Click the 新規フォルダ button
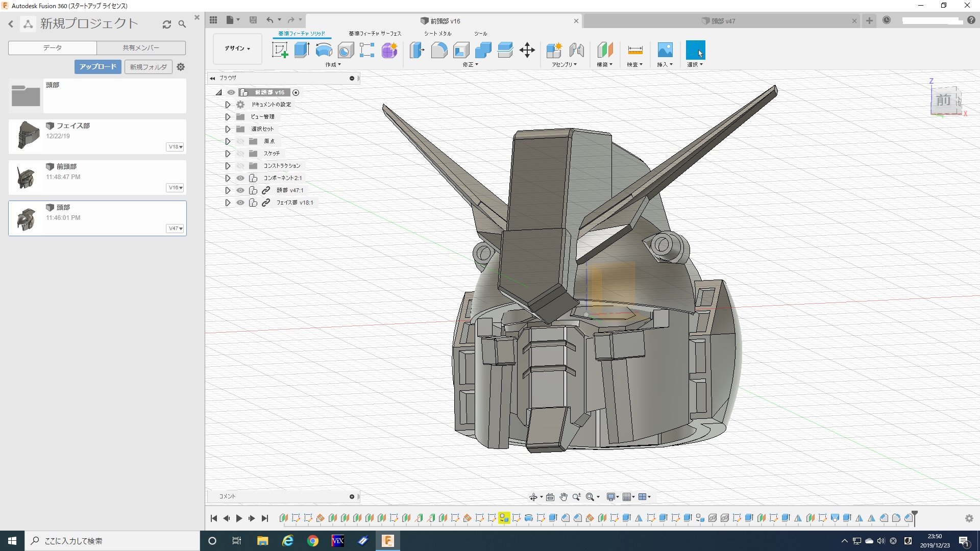 [148, 67]
